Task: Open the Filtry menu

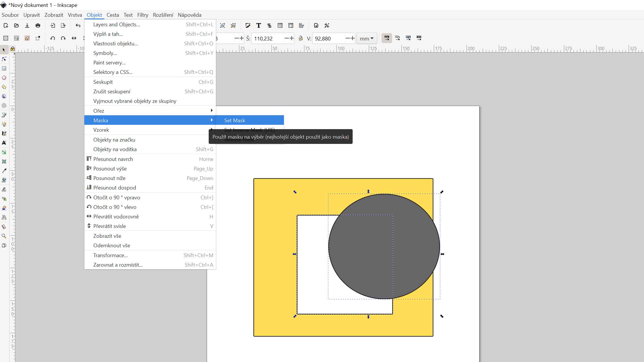Action: [x=143, y=15]
